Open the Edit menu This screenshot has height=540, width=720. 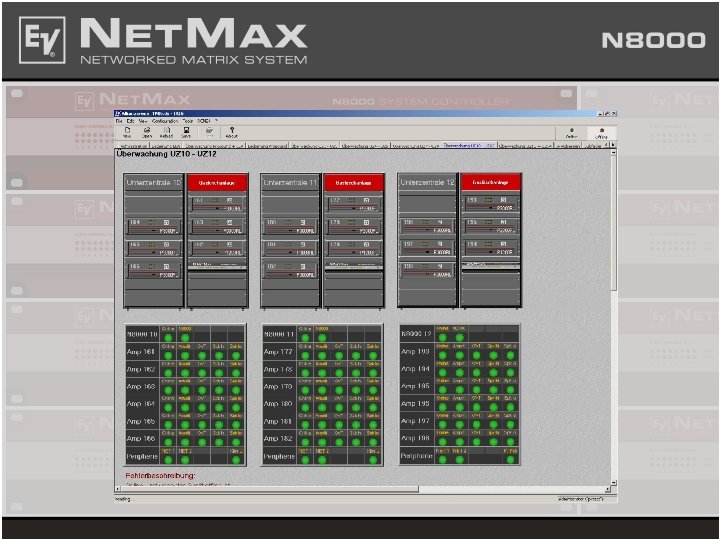click(x=130, y=121)
